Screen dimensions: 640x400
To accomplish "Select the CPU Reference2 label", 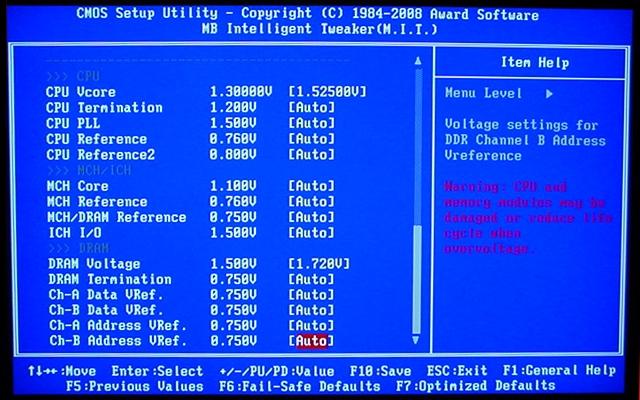I will [x=100, y=154].
